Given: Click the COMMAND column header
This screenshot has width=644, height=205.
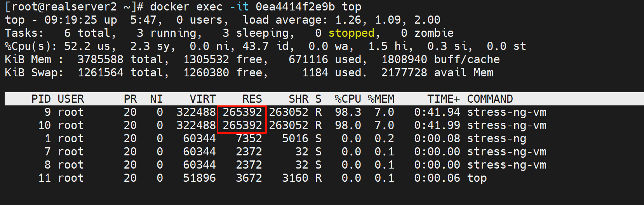Looking at the screenshot, I should point(490,99).
